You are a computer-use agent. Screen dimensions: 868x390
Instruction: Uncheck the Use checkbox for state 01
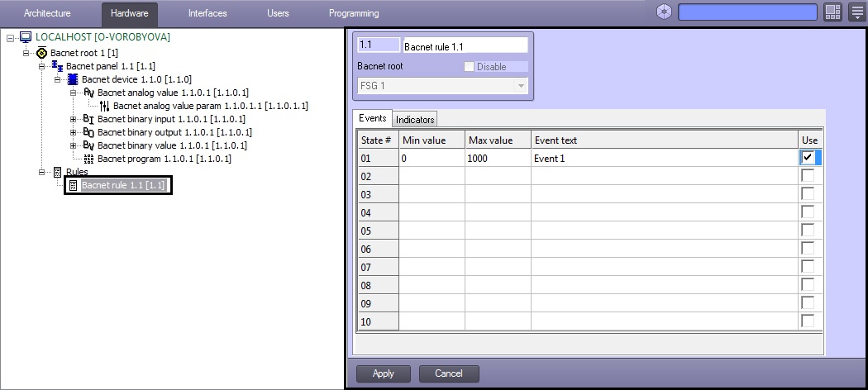(808, 158)
